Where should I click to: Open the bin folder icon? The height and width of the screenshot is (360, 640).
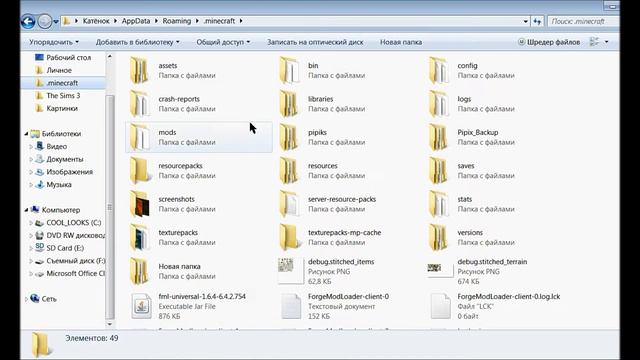(x=289, y=71)
